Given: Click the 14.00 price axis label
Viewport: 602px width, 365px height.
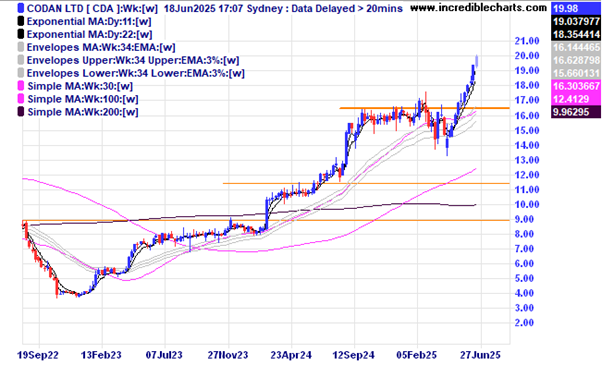Looking at the screenshot, I should click(527, 145).
